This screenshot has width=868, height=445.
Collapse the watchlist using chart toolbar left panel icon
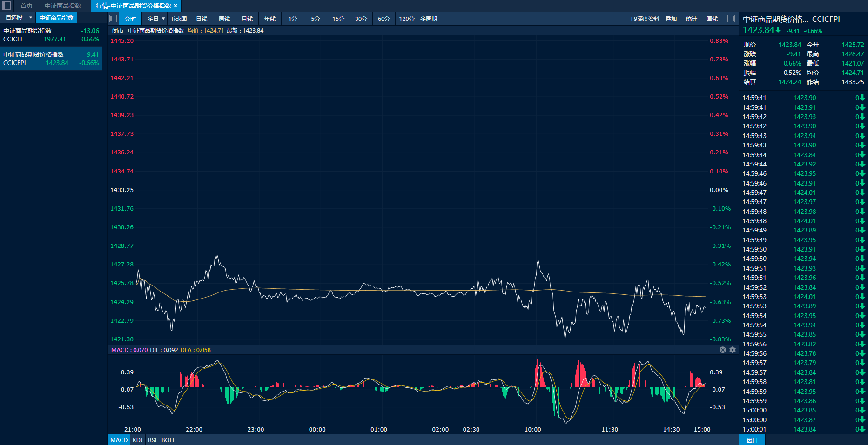point(113,19)
